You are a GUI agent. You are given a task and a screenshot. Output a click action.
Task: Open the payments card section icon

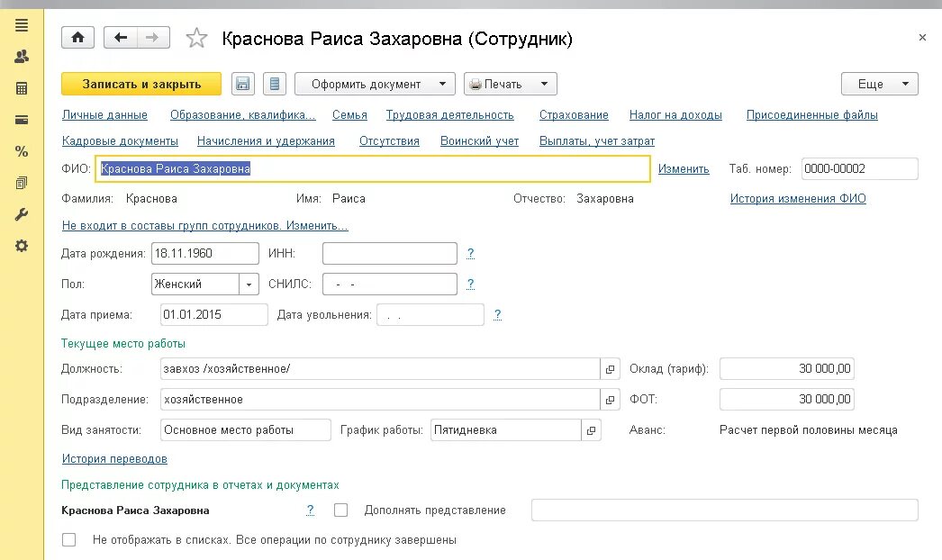(22, 120)
